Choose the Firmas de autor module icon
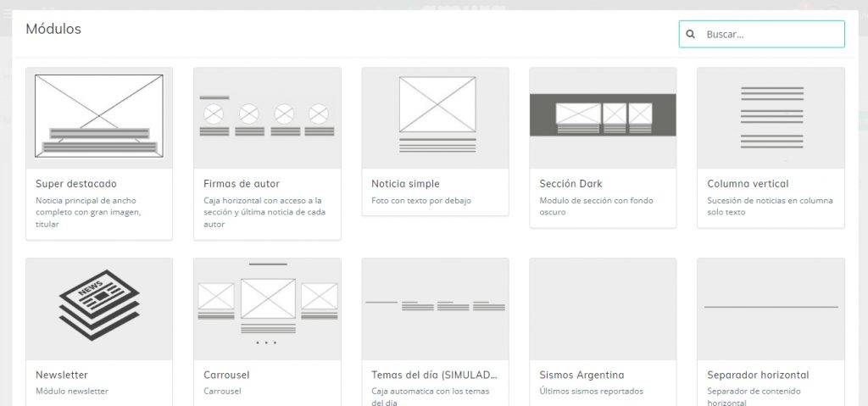Image resolution: width=868 pixels, height=406 pixels. coord(266,118)
